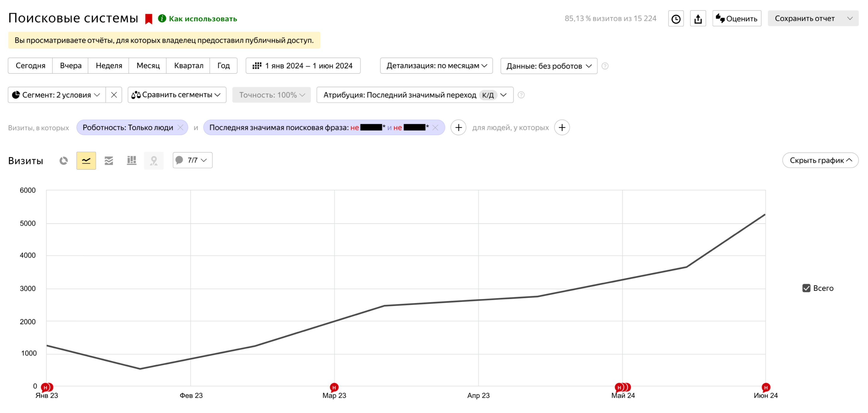Remove the Роботность: Только люди condition
Viewport: 868px width, 413px height.
click(180, 127)
